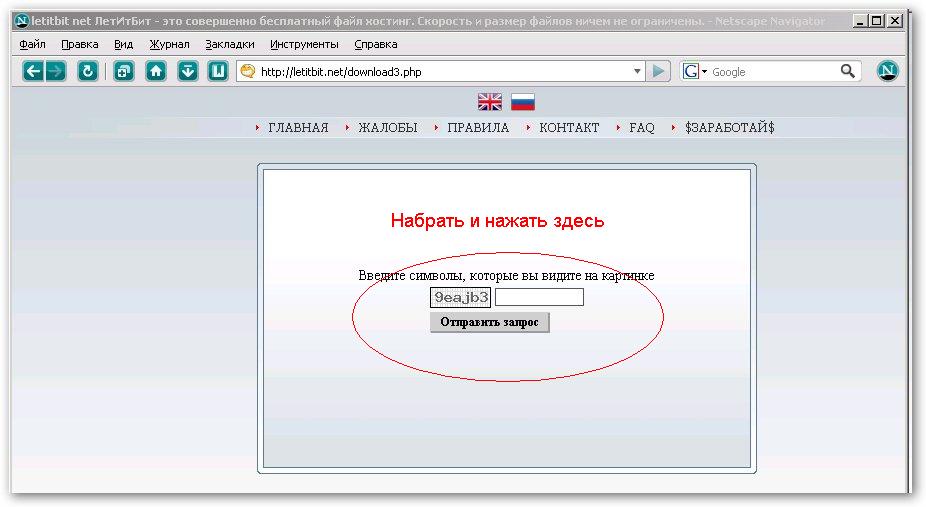Viewport: 926px width, 507px height.
Task: Click the Forward arrow button
Action: click(56, 71)
